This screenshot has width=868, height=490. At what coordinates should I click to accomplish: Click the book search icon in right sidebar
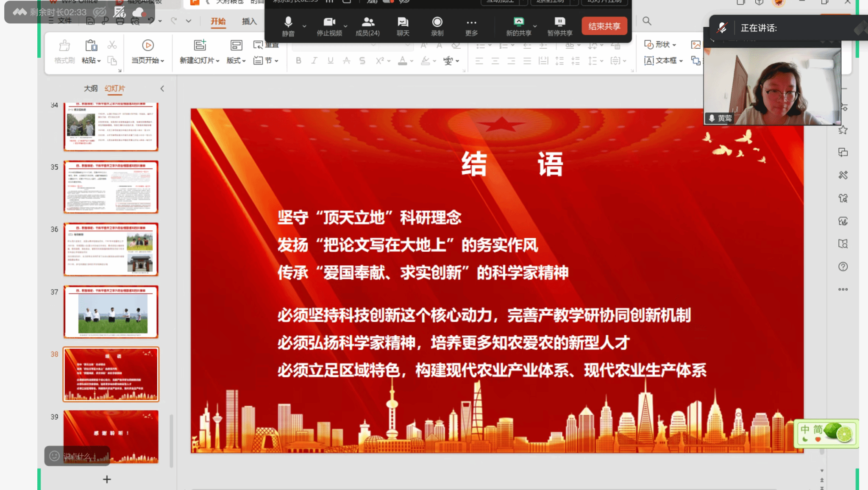tap(843, 244)
